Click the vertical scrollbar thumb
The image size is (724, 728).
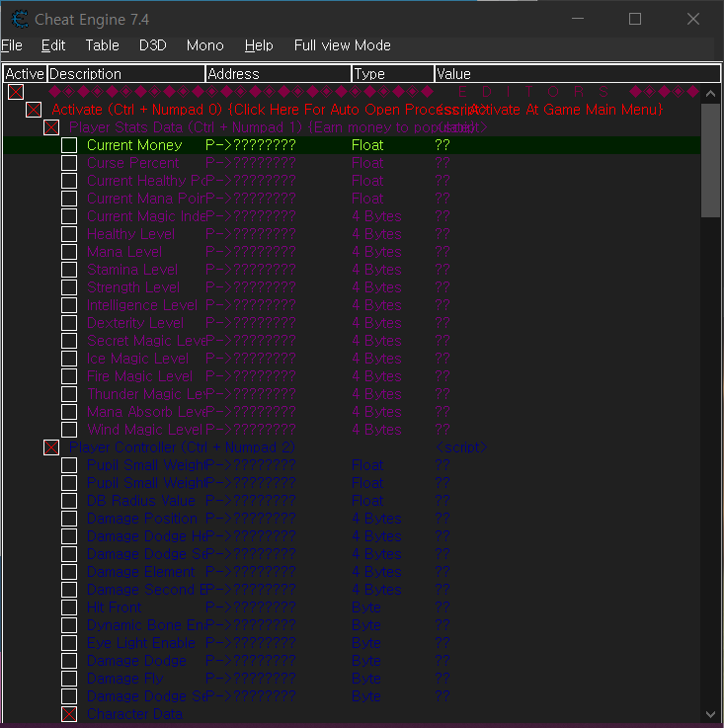tap(710, 160)
